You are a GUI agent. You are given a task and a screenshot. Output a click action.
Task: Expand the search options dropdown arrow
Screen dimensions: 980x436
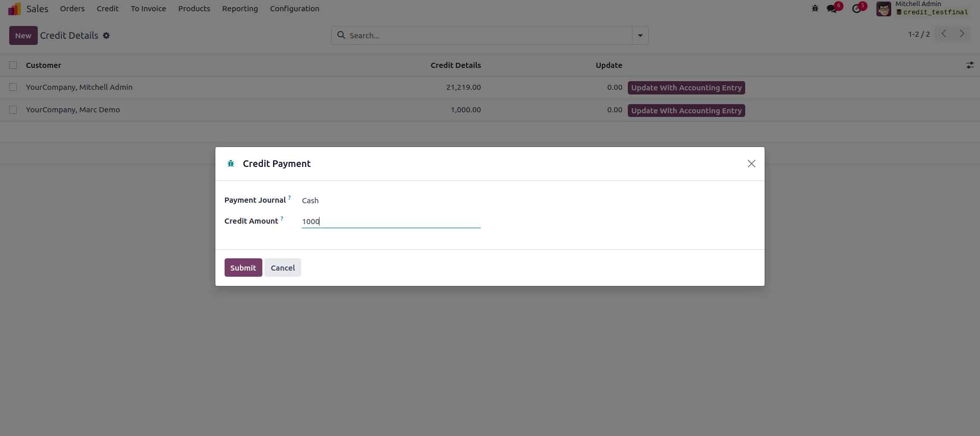(x=640, y=36)
